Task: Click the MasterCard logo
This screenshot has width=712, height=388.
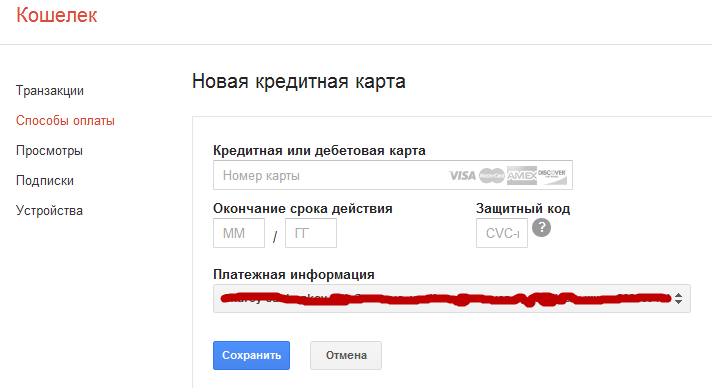Action: 492,175
